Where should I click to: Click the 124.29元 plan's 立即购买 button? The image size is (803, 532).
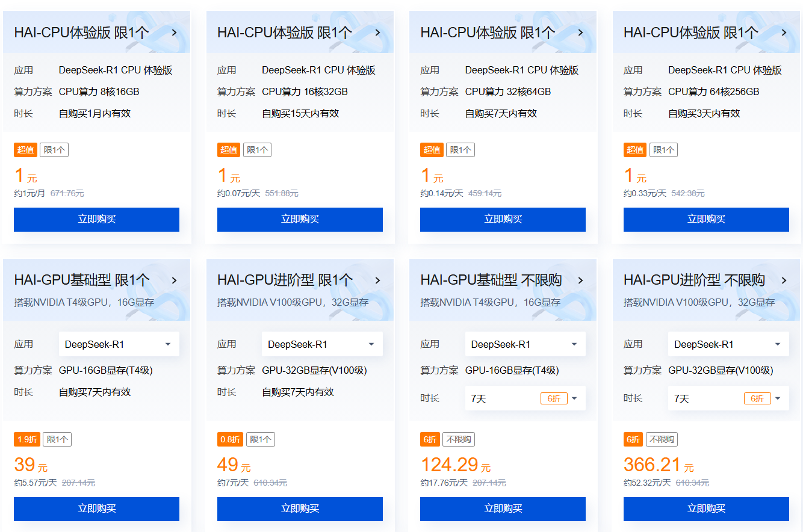(503, 509)
